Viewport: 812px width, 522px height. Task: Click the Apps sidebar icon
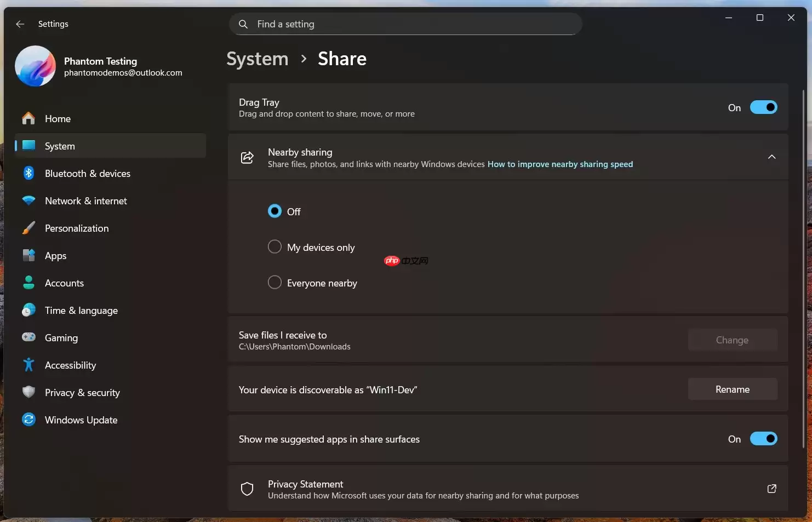click(x=28, y=255)
